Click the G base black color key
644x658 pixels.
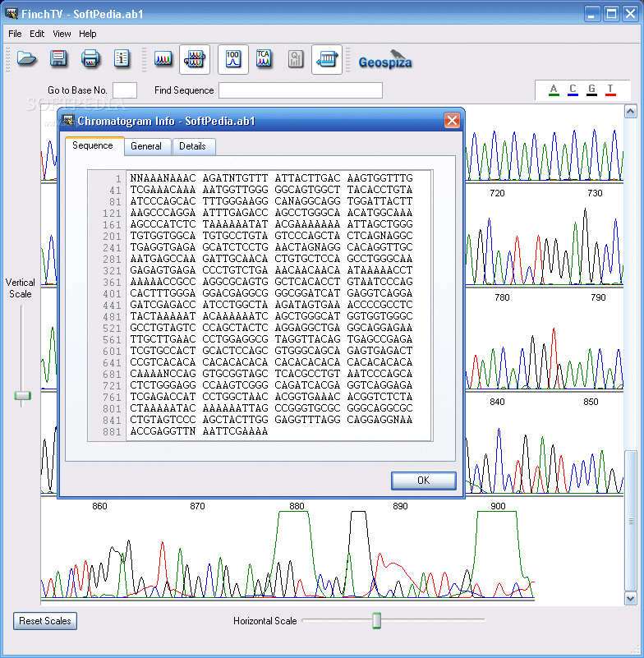click(591, 90)
